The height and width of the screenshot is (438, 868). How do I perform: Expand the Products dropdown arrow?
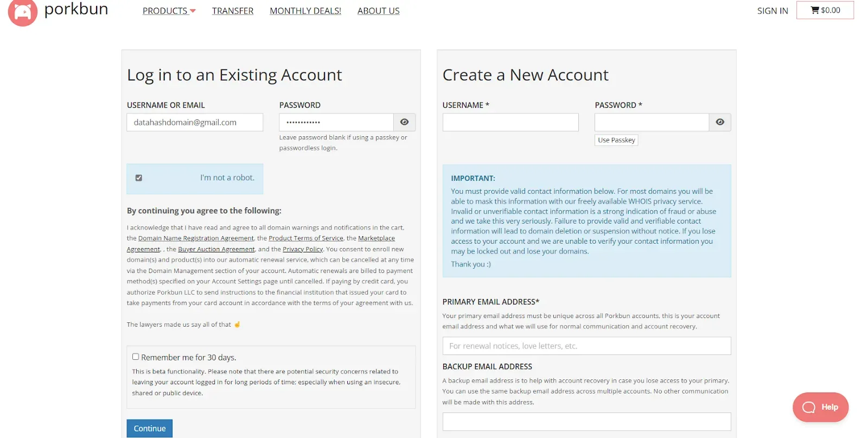(193, 11)
